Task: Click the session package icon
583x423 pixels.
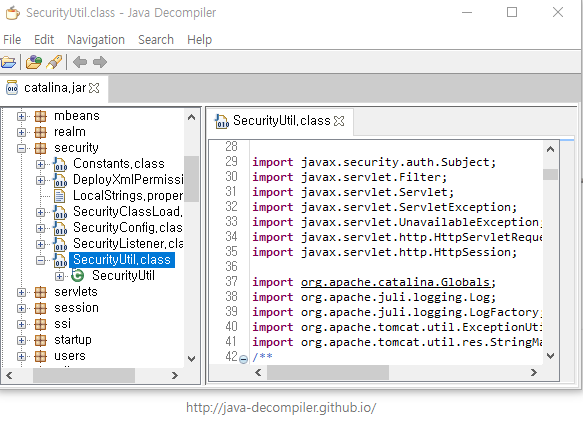Action: [41, 309]
